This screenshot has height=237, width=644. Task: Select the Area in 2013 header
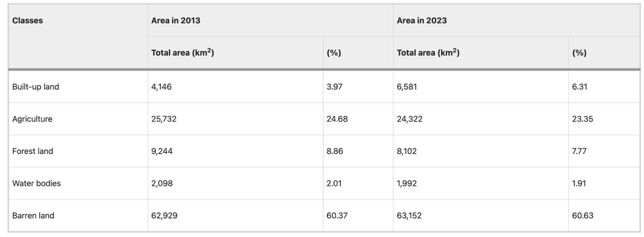pos(176,21)
